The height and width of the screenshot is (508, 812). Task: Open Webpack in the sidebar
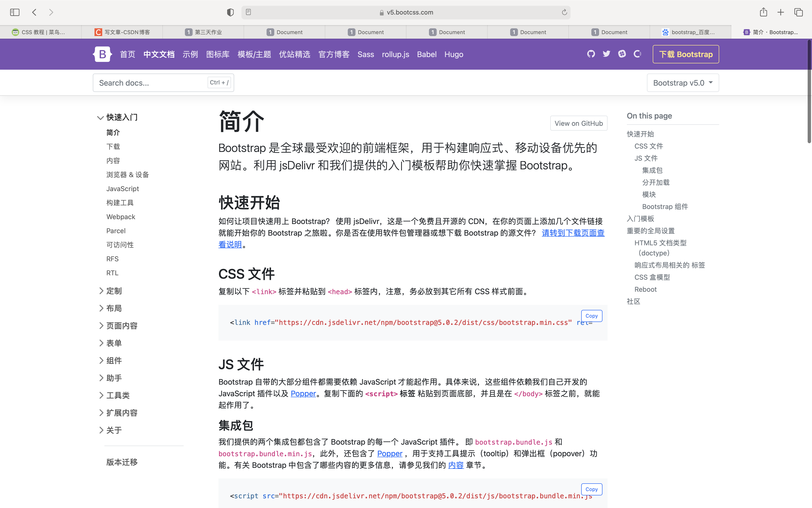click(x=121, y=217)
